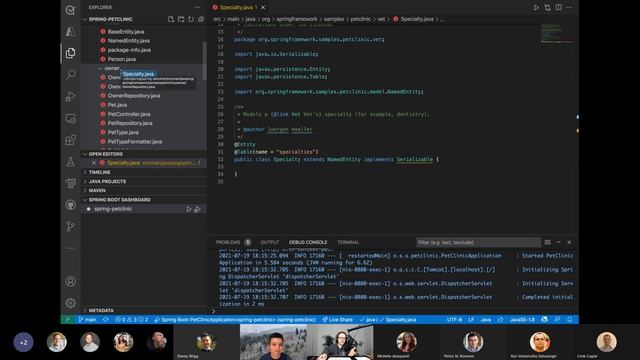640x360 pixels.
Task: Click the debug console filter field
Action: tap(478, 242)
